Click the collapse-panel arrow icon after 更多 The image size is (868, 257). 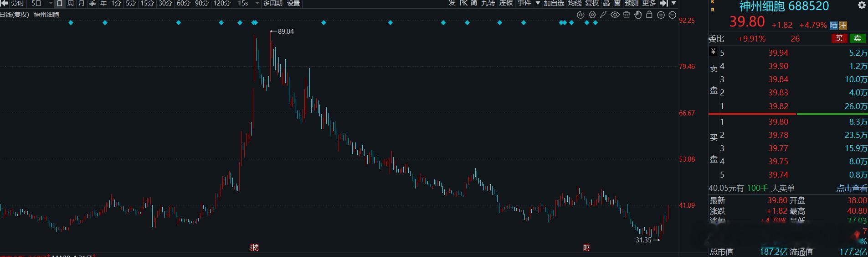pyautogui.click(x=664, y=3)
